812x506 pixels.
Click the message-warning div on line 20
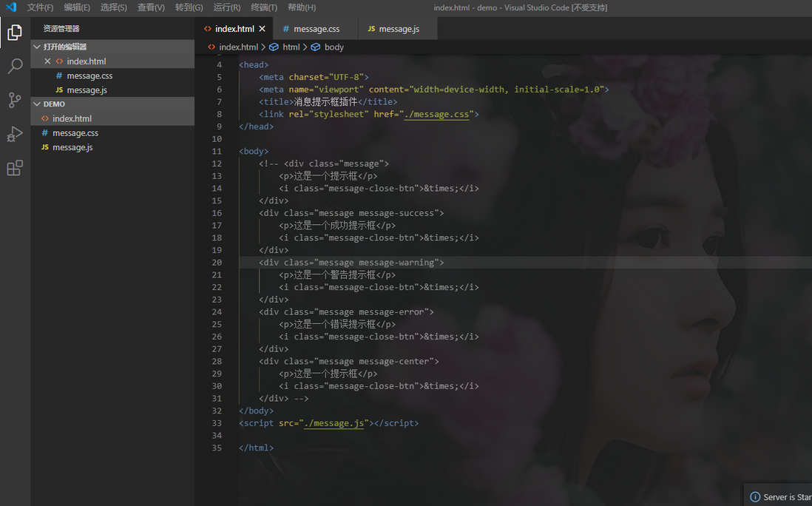tap(351, 263)
